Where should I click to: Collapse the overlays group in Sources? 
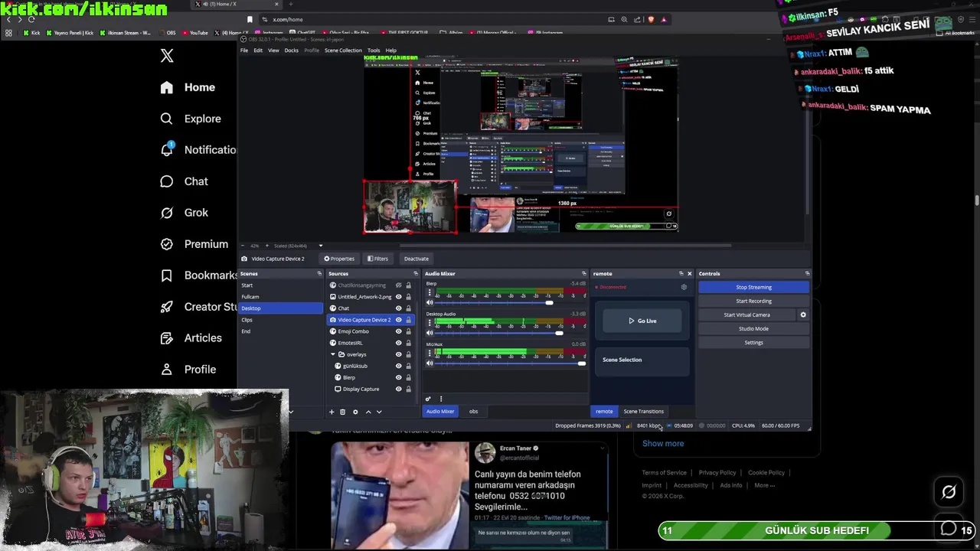click(333, 354)
